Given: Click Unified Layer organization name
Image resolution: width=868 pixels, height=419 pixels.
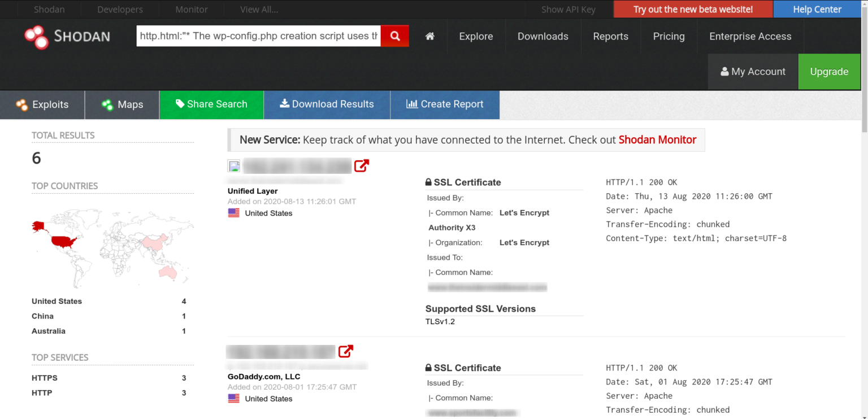Looking at the screenshot, I should tap(253, 191).
